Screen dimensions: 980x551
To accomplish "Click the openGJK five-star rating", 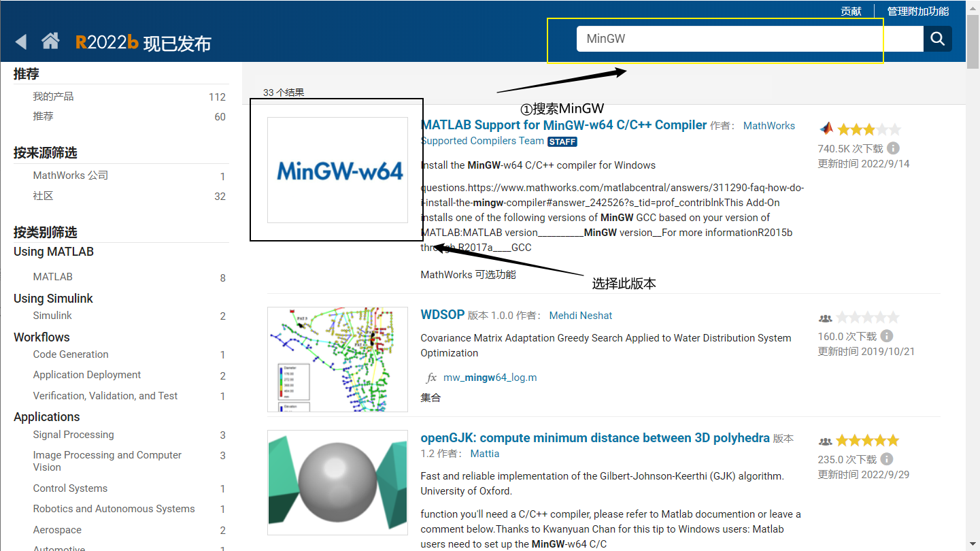I will [x=868, y=440].
